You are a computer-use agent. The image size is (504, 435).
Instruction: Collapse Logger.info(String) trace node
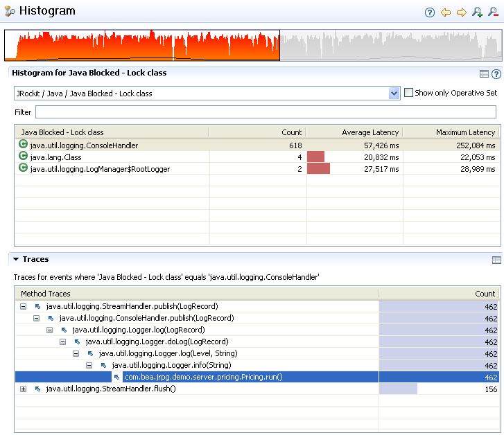pyautogui.click(x=89, y=365)
